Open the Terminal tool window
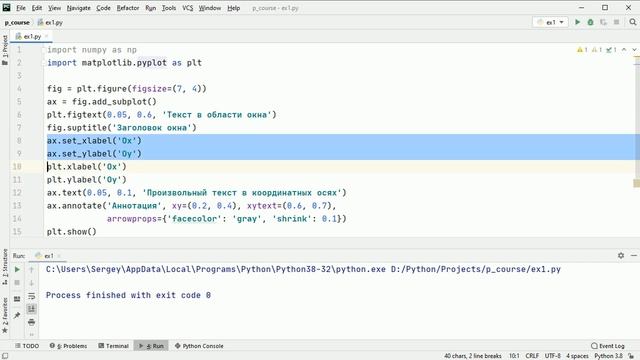The width and height of the screenshot is (640, 360). [113, 346]
